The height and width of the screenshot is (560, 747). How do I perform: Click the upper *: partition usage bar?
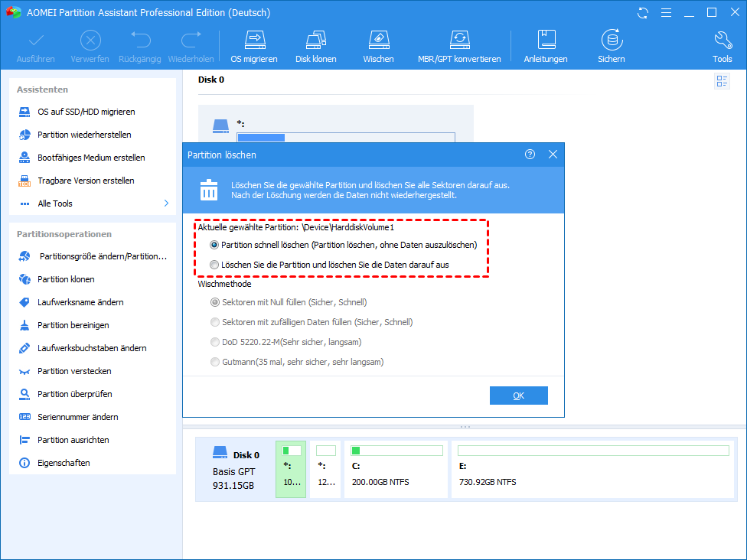pos(346,137)
